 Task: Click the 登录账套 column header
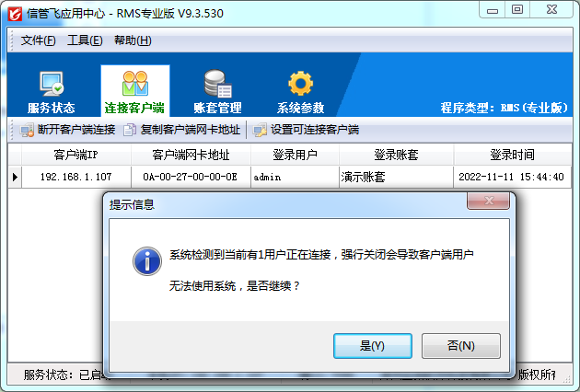click(396, 155)
